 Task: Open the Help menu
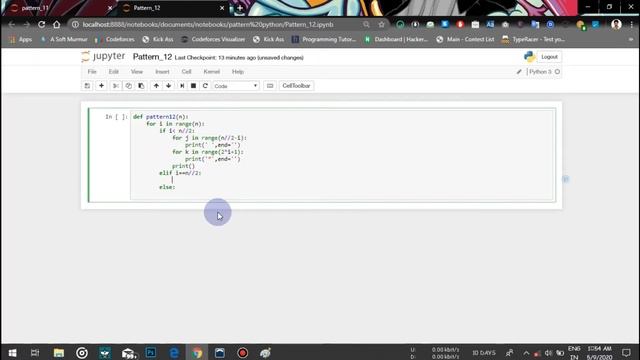(238, 71)
